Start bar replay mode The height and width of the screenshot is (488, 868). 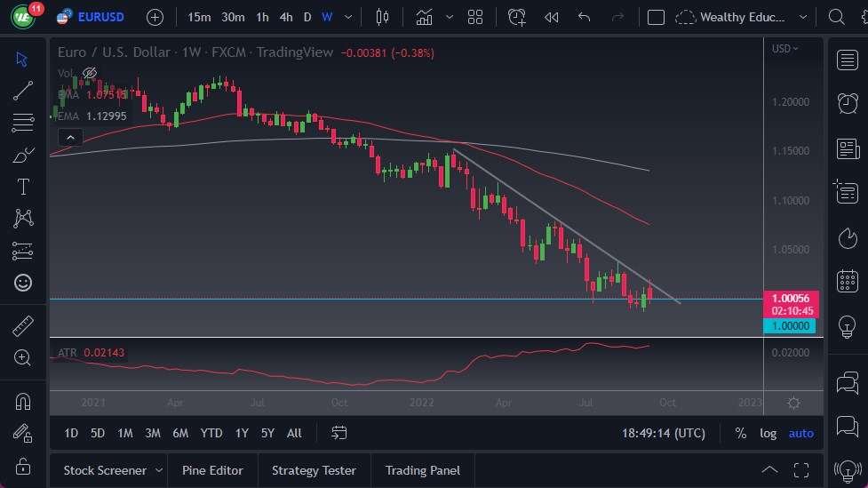(551, 17)
